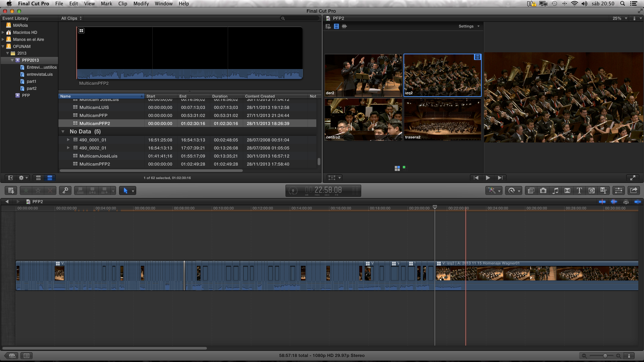Image resolution: width=644 pixels, height=362 pixels.
Task: Mark clip as Favorite with green star
Action: (26, 191)
